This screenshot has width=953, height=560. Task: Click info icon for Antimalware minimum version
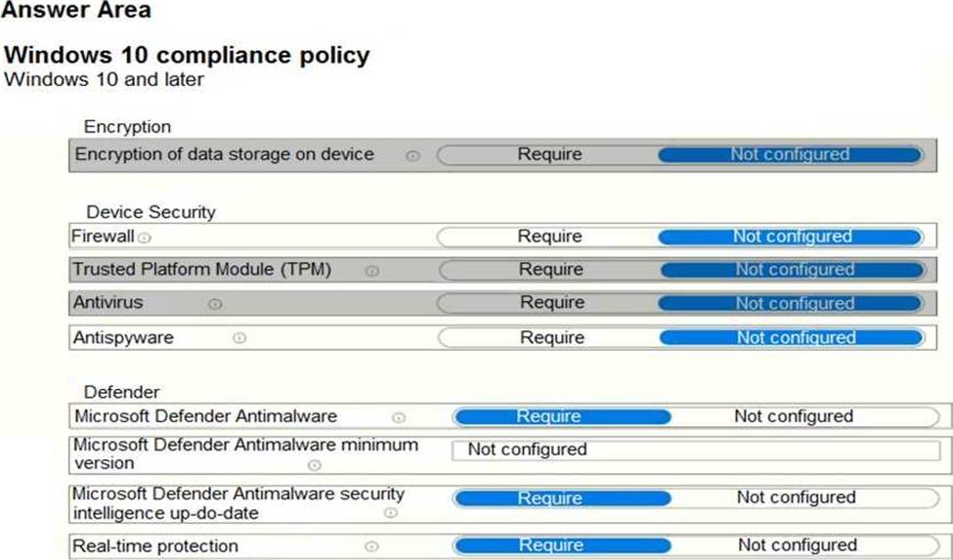314,465
